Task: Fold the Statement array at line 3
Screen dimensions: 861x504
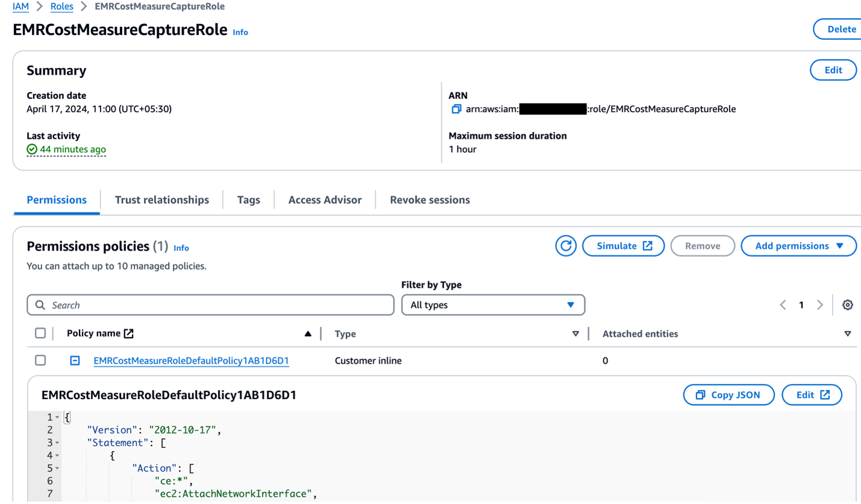Action: click(x=57, y=443)
